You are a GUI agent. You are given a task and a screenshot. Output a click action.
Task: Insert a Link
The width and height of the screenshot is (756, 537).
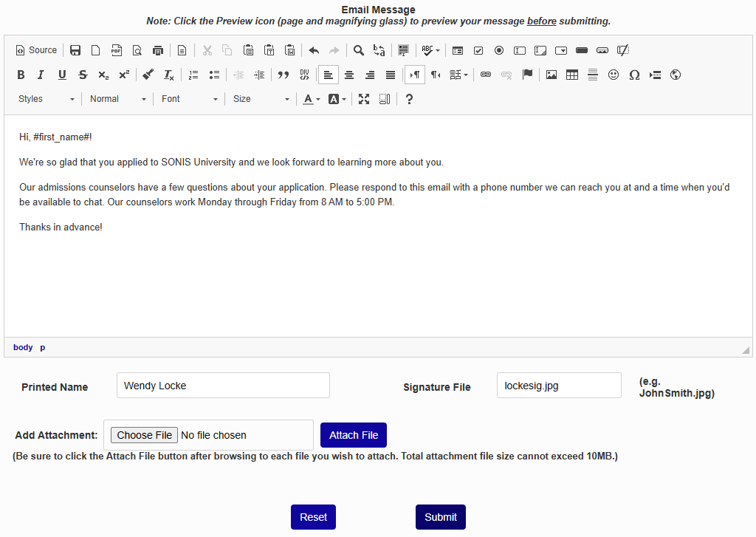486,75
